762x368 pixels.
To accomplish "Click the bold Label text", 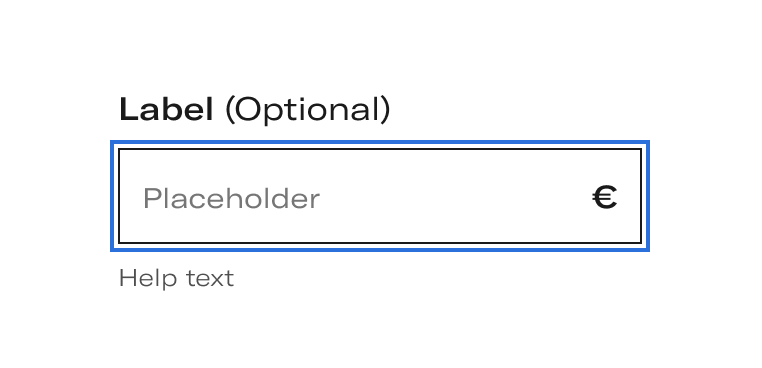I will tap(166, 109).
